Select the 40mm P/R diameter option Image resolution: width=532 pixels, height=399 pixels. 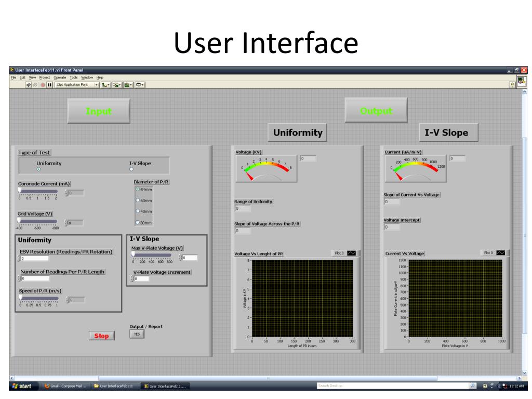138,211
